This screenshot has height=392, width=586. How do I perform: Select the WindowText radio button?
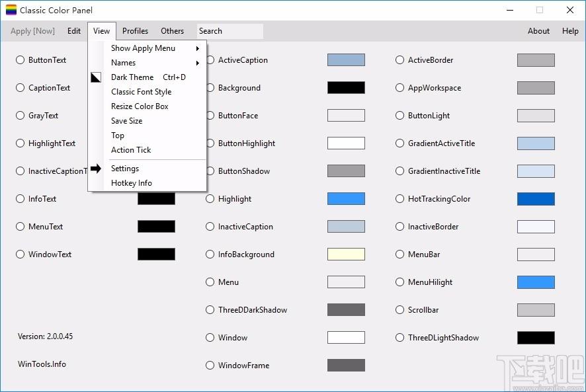click(21, 254)
